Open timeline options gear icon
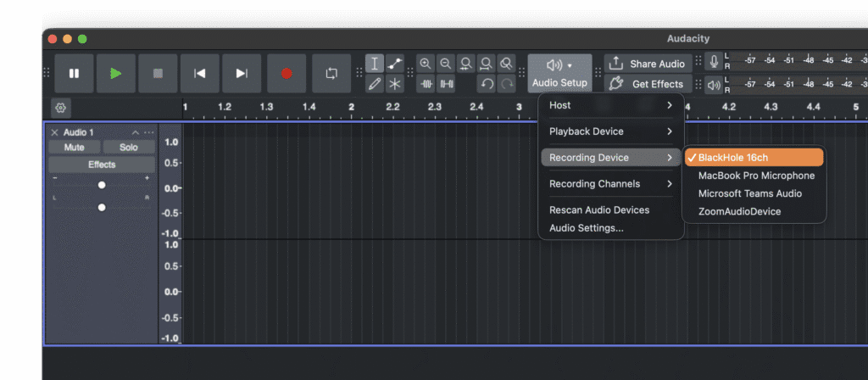The height and width of the screenshot is (380, 868). click(60, 108)
